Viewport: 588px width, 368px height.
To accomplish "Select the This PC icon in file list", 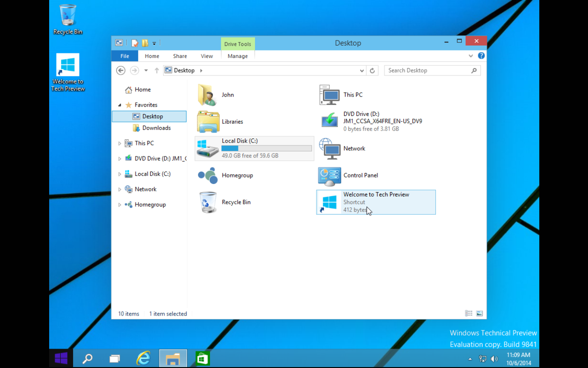I will click(x=329, y=95).
